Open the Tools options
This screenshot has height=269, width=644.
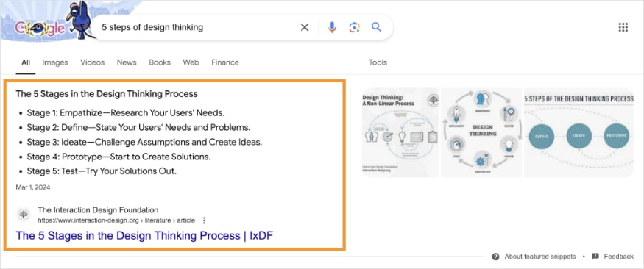pos(378,62)
